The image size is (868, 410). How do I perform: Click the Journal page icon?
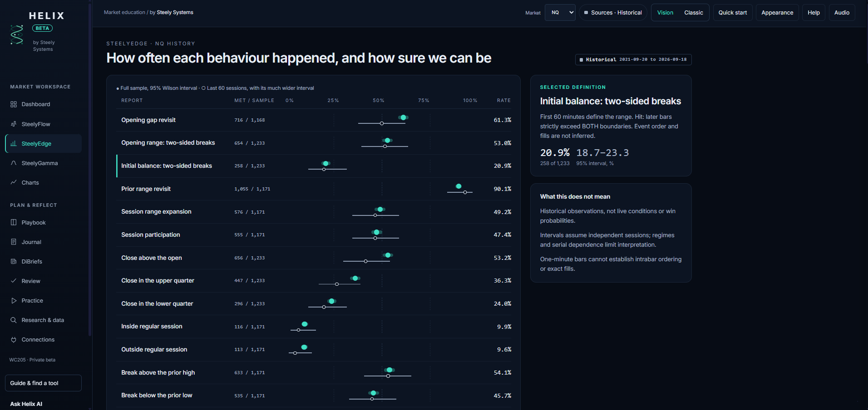pos(14,242)
